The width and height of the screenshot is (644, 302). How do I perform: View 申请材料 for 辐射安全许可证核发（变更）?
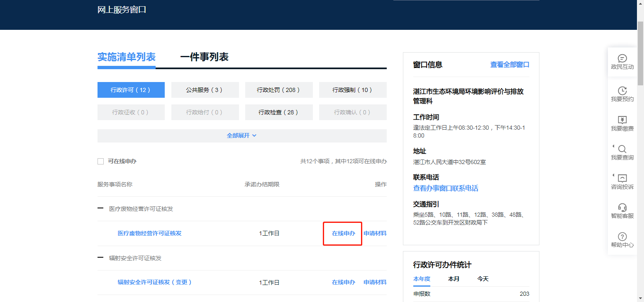pos(375,282)
